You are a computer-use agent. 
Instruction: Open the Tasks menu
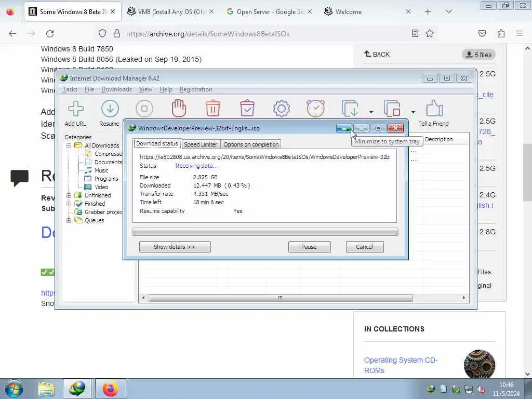click(70, 89)
